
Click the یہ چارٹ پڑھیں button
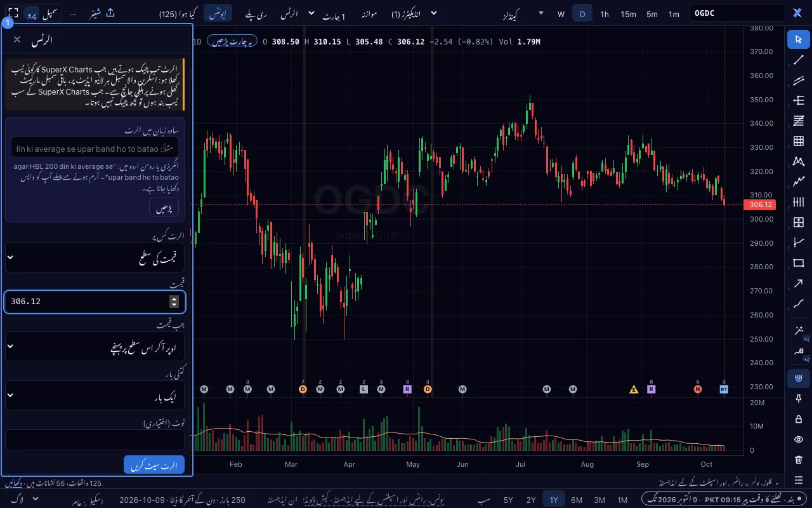[x=232, y=41]
